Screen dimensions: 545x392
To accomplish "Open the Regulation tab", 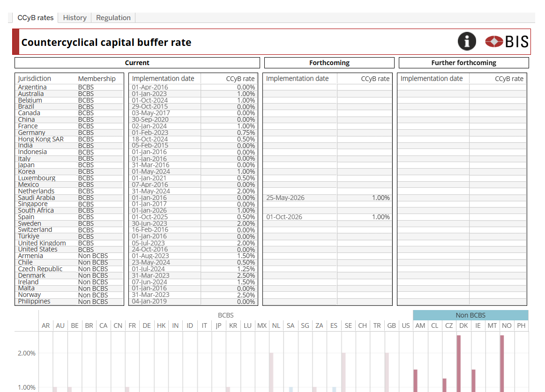I will tap(113, 18).
